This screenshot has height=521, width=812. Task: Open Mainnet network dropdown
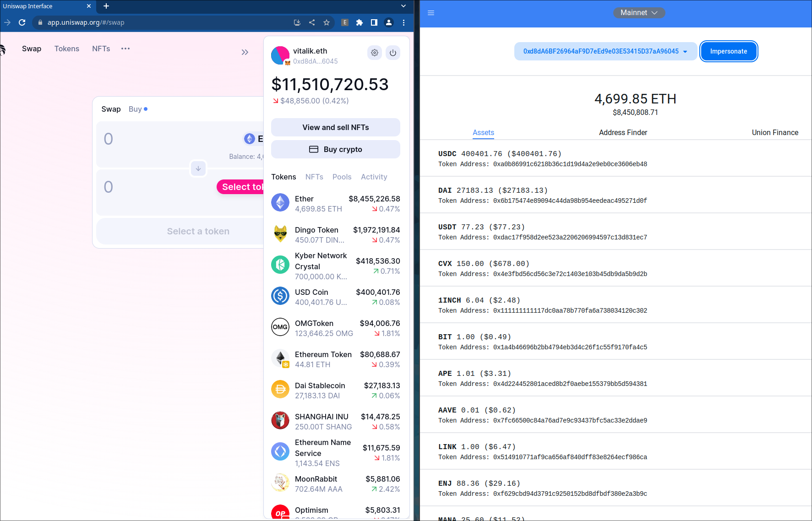coord(639,13)
